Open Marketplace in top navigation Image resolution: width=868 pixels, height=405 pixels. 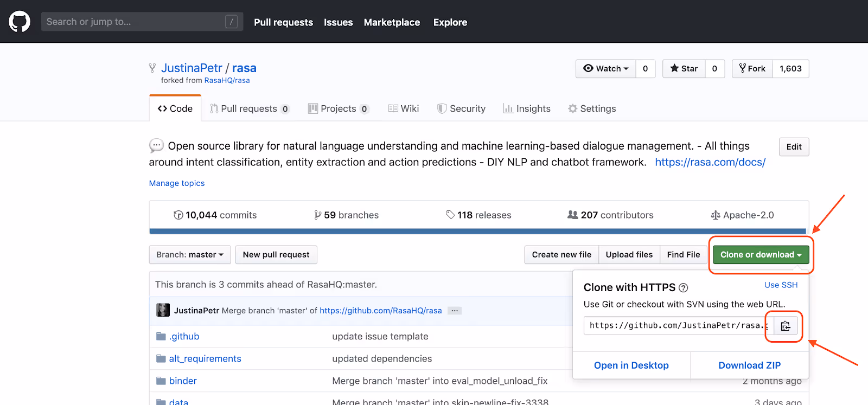392,22
